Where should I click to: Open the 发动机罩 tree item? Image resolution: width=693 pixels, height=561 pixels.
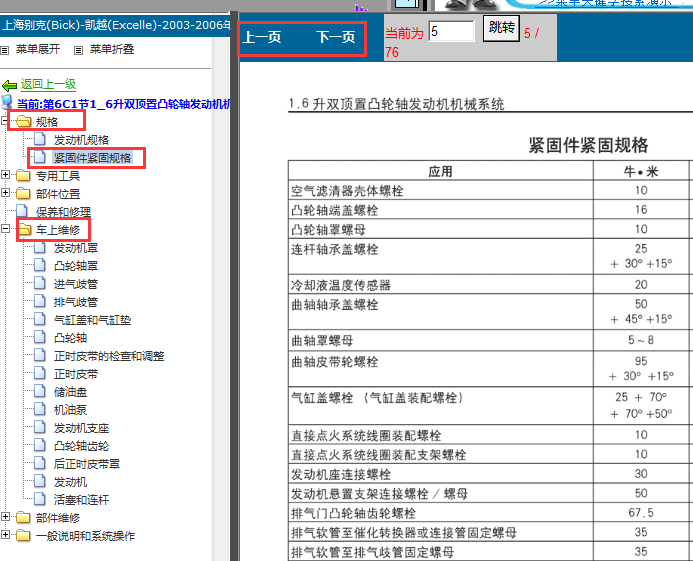click(76, 248)
